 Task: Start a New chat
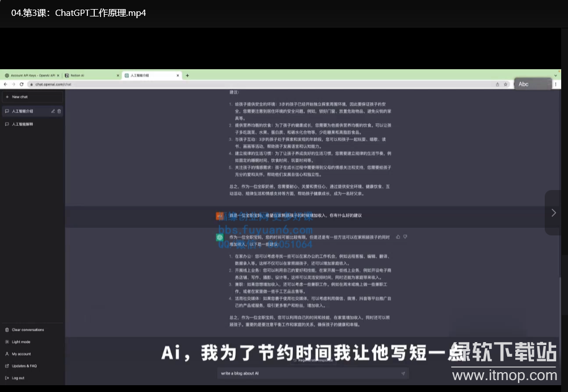click(32, 97)
